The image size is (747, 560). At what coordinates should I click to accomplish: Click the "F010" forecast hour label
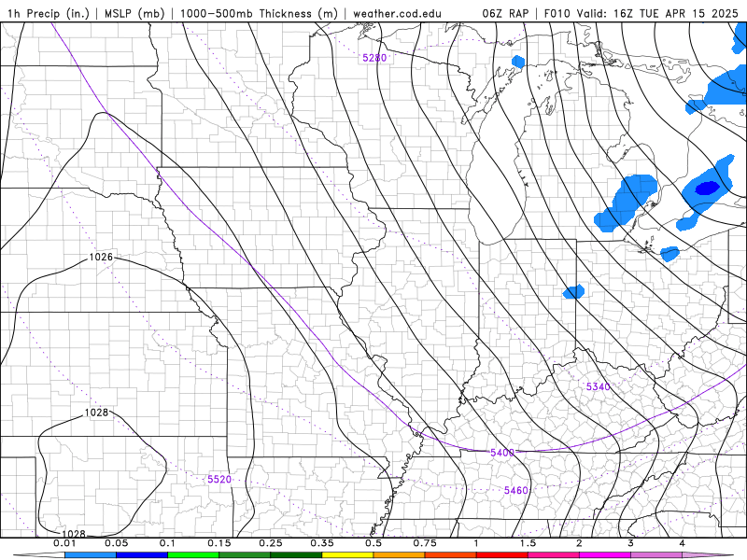(557, 13)
